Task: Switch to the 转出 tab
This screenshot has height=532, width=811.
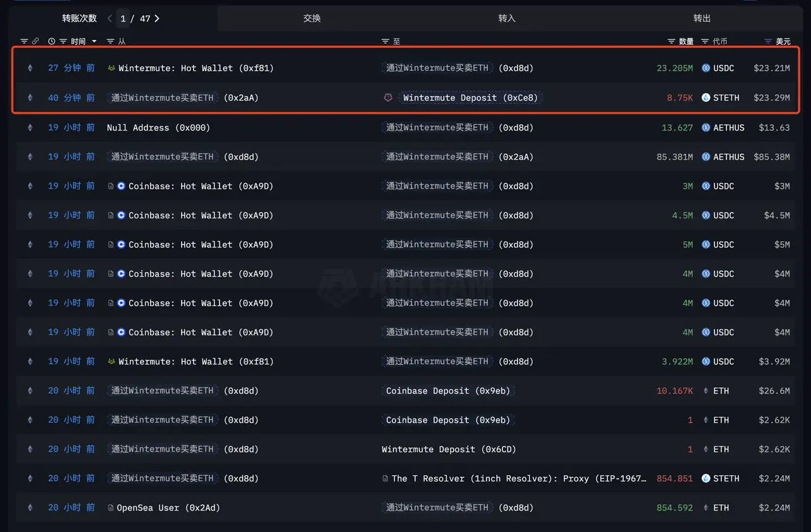Action: point(702,18)
